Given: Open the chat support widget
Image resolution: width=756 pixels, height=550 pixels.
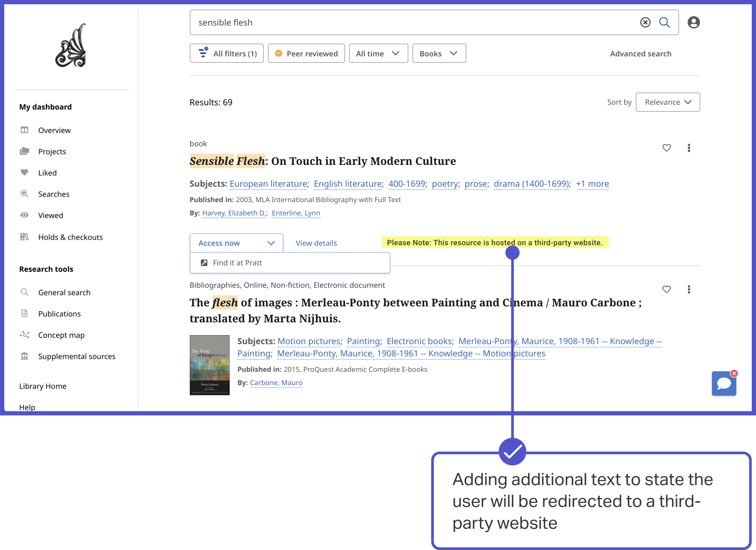Looking at the screenshot, I should click(723, 384).
